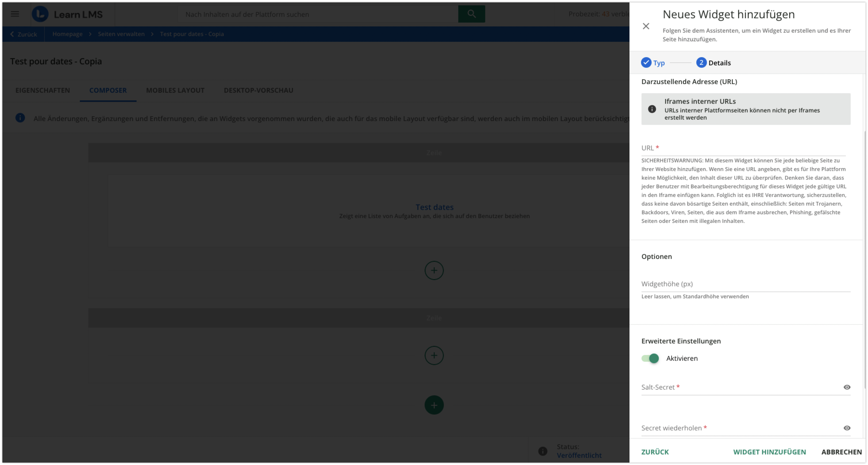Screen dimensions: 868x465
Task: Click the Details step number 2 icon
Action: [x=701, y=63]
